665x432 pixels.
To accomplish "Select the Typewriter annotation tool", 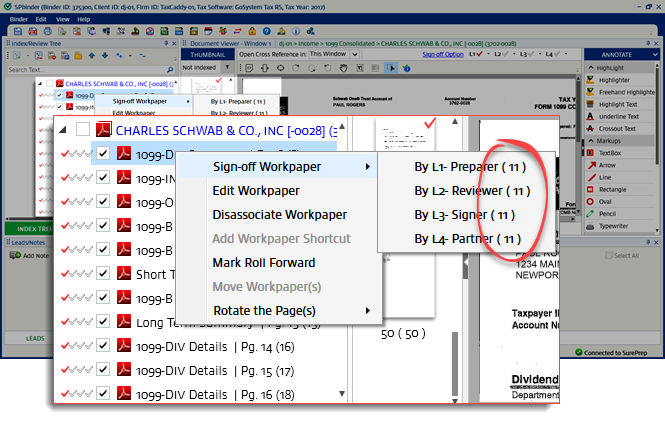I will [615, 227].
